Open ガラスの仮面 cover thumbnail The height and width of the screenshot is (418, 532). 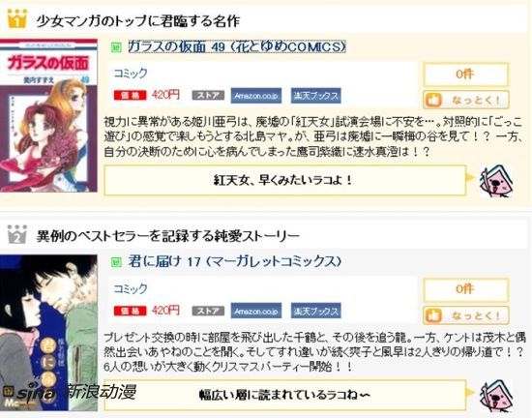tap(48, 116)
